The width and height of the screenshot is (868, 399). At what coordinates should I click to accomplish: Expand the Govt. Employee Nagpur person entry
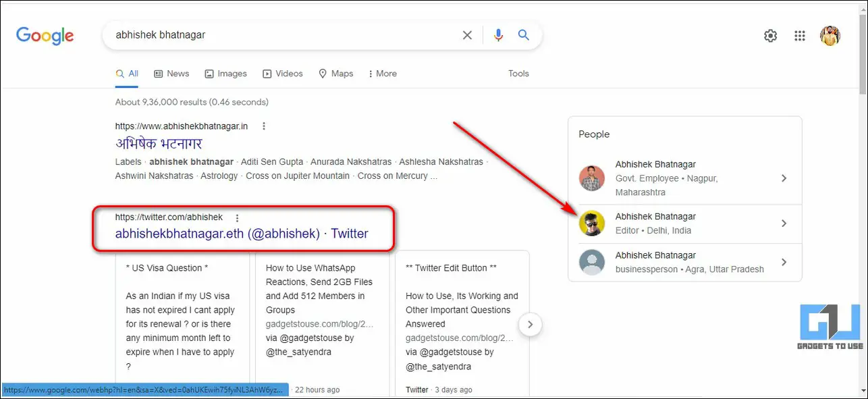(x=784, y=178)
